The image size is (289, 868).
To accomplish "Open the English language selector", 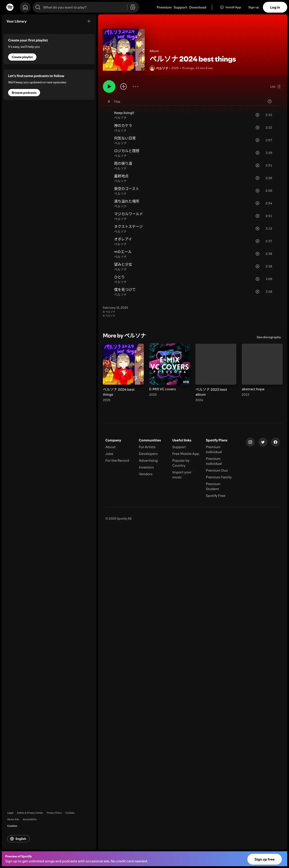I will (18, 839).
